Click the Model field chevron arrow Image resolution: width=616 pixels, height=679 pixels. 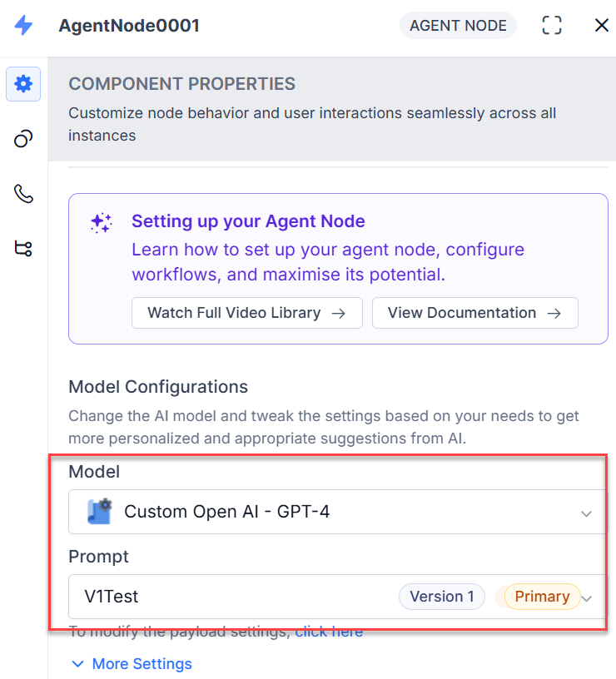(x=586, y=513)
